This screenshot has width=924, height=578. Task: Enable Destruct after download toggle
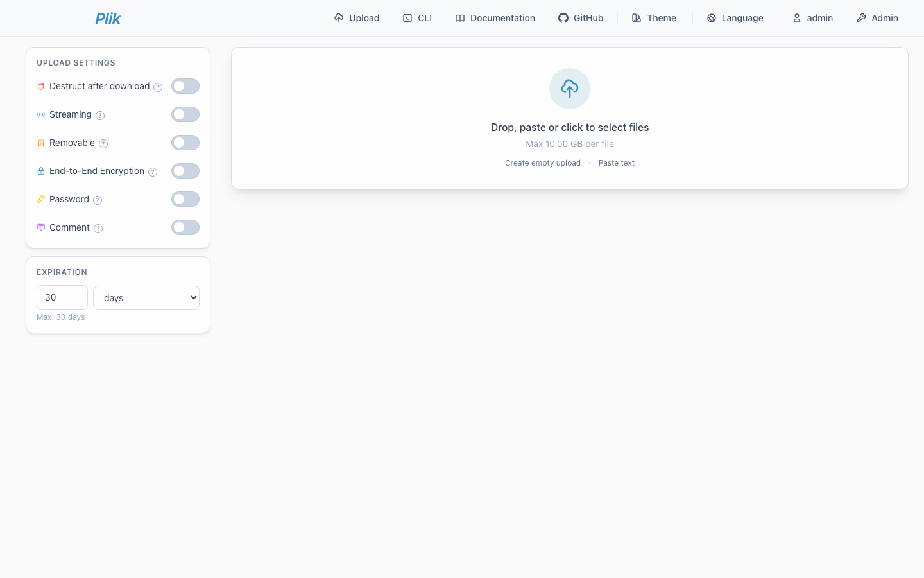pos(185,86)
